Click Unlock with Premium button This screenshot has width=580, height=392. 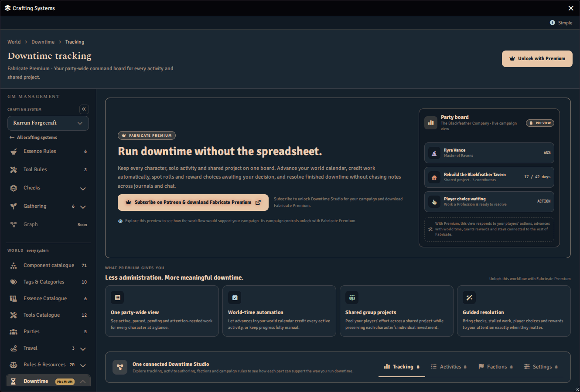click(537, 59)
